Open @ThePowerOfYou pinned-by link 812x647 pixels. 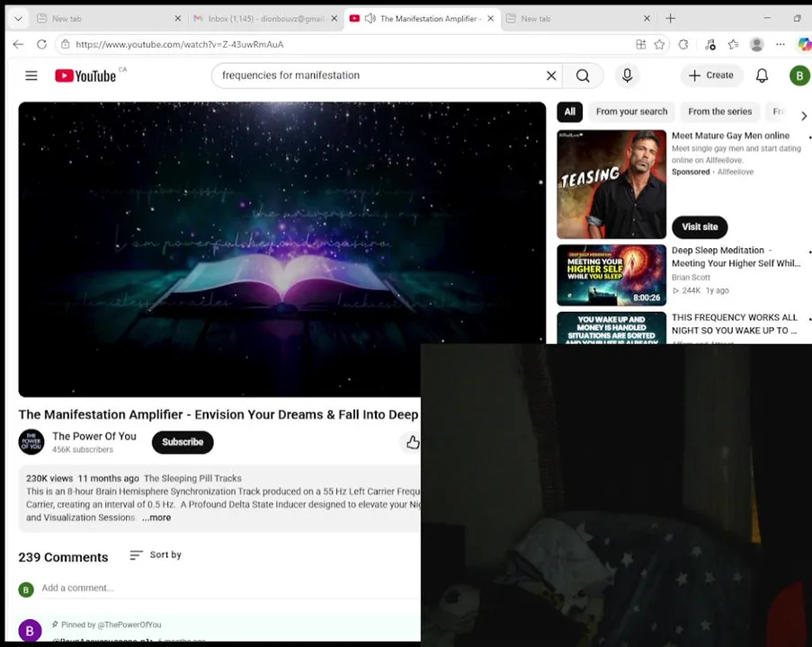click(x=129, y=625)
